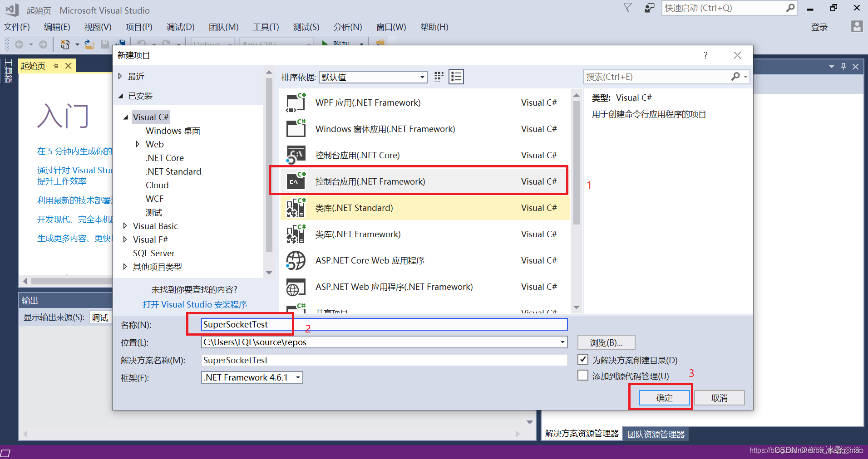This screenshot has height=459, width=868.
Task: Open the 调试(D) menu
Action: coord(180,27)
